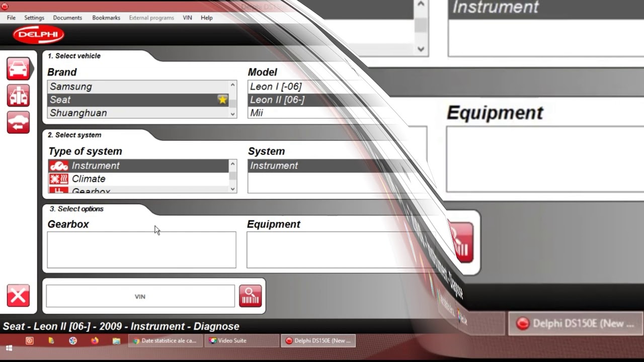
Task: Open the Settings menu
Action: coord(34,18)
